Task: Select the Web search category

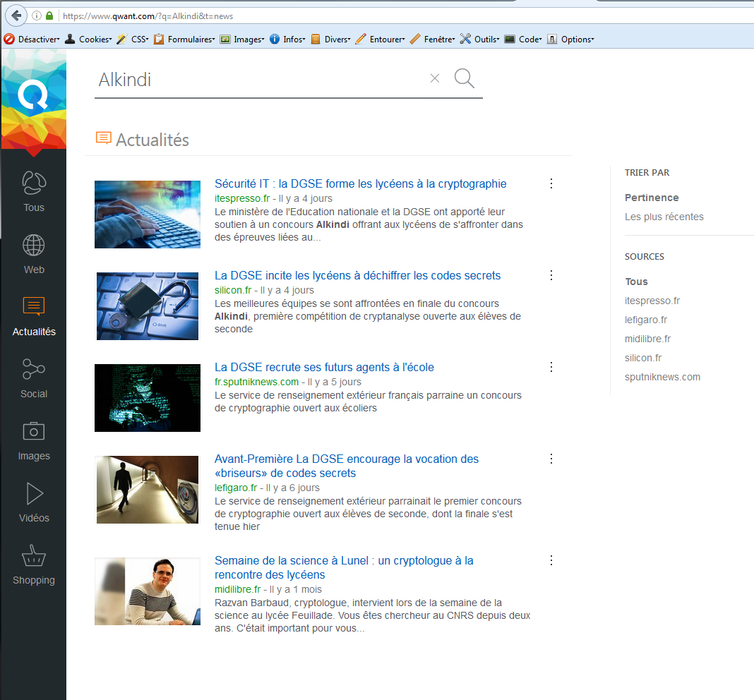Action: click(33, 254)
